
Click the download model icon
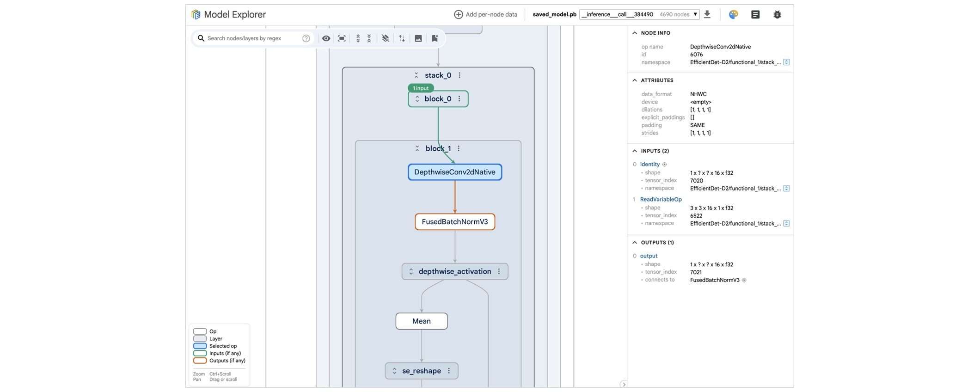(707, 14)
